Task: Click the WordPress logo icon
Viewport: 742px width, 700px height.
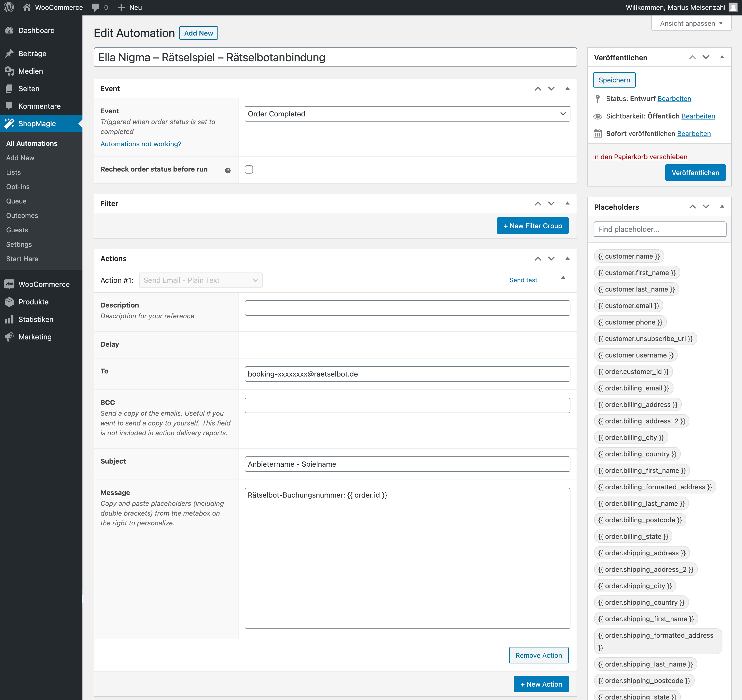Action: [9, 7]
